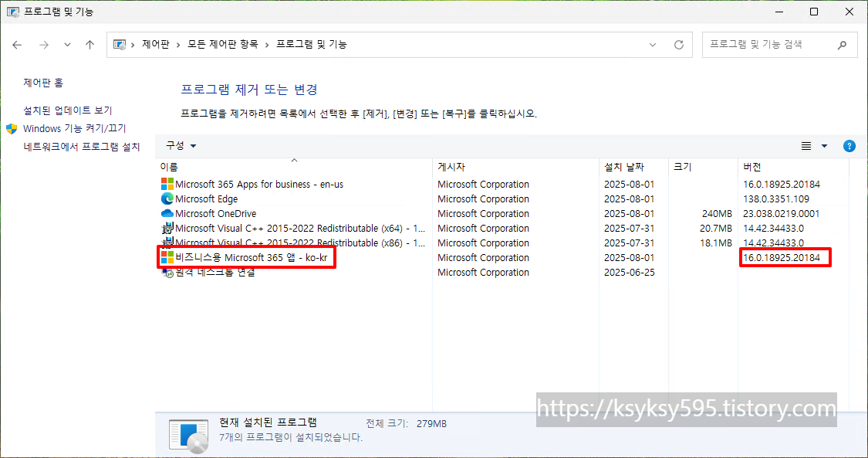Open 설치된 업데이트 보기 link

68,110
